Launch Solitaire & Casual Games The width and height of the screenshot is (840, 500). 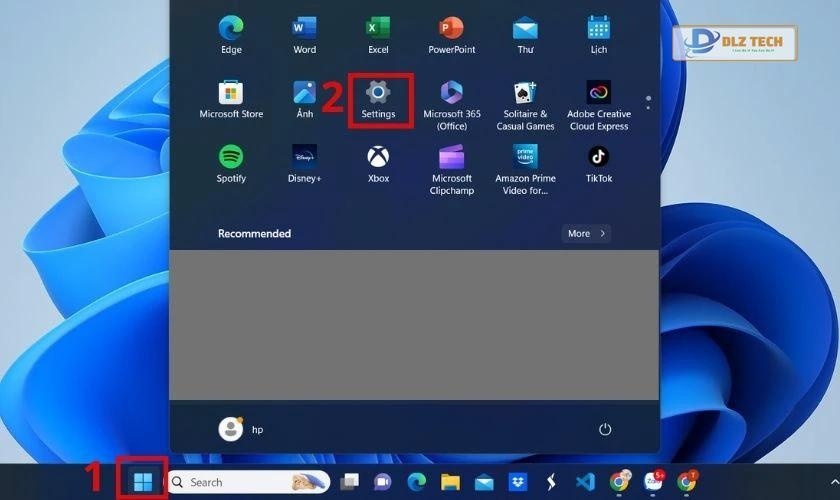click(x=525, y=103)
